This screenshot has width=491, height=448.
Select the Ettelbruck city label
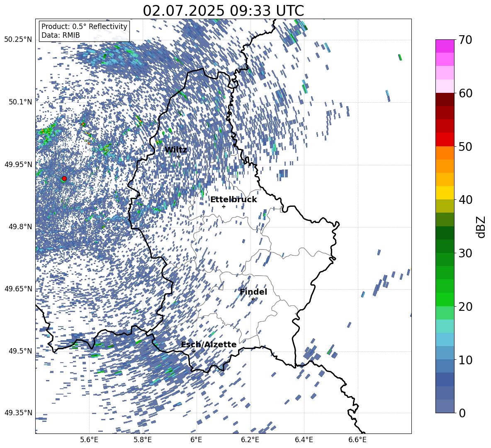pyautogui.click(x=233, y=200)
